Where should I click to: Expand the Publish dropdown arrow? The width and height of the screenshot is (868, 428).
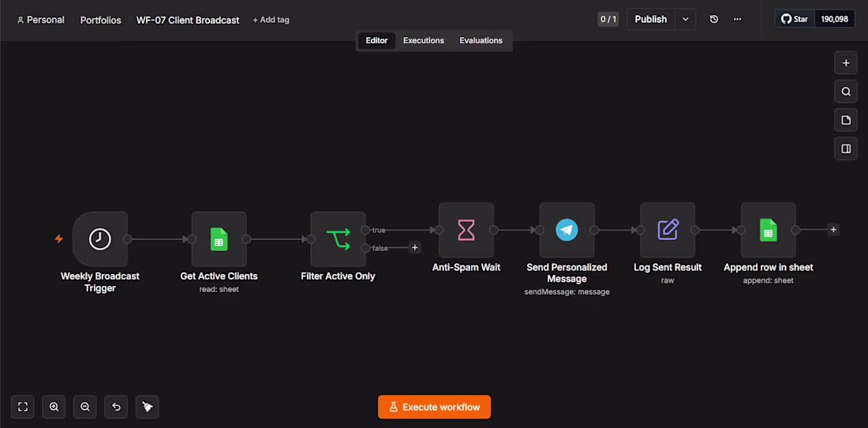point(685,20)
